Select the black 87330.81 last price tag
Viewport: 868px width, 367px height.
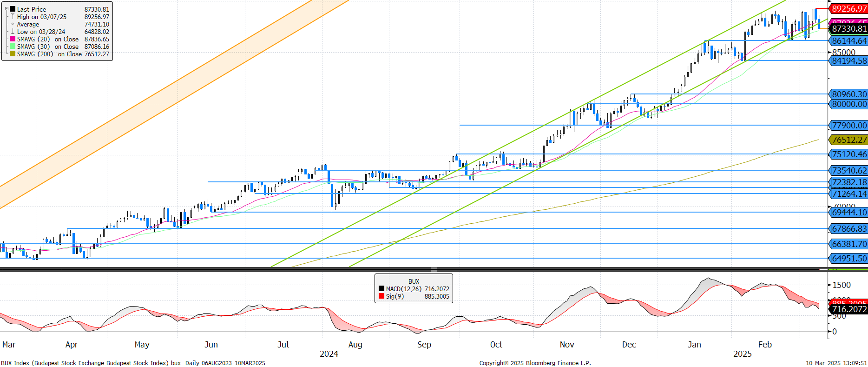[848, 29]
